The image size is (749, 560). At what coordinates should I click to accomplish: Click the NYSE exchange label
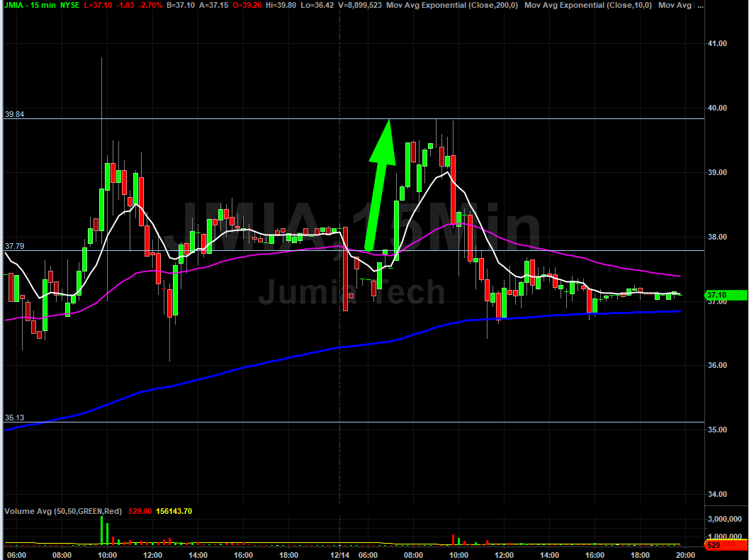click(70, 5)
